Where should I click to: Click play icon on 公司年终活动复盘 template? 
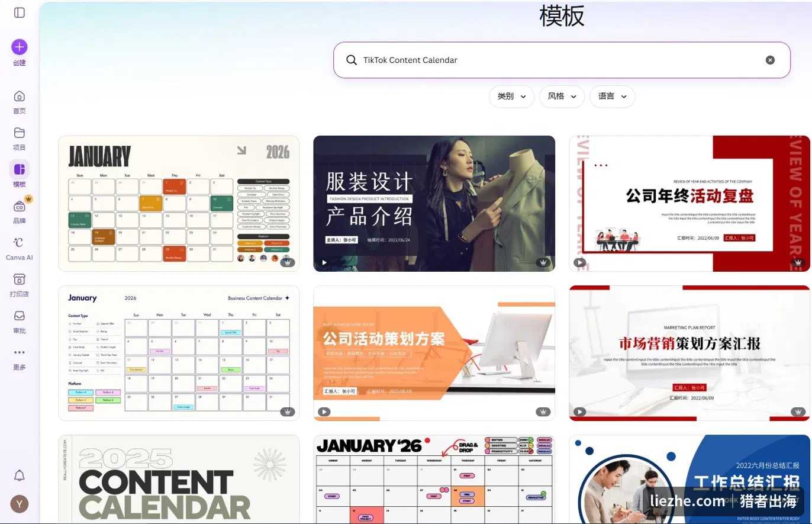coord(579,262)
